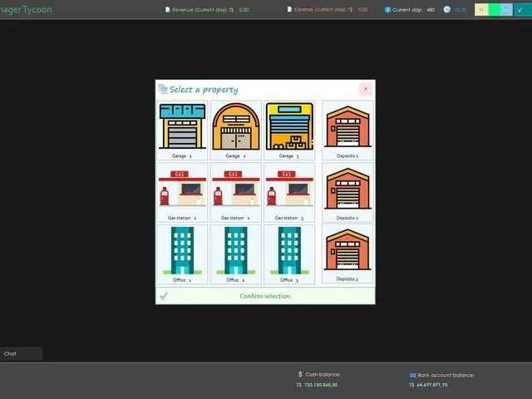Pause the game with the yellow button
532x399 pixels.
481,9
